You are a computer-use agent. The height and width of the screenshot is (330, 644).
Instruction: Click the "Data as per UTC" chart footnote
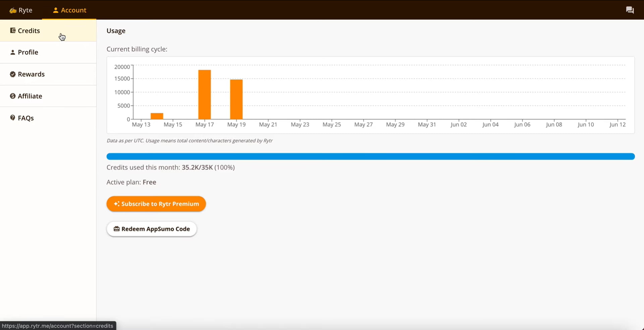coord(190,141)
